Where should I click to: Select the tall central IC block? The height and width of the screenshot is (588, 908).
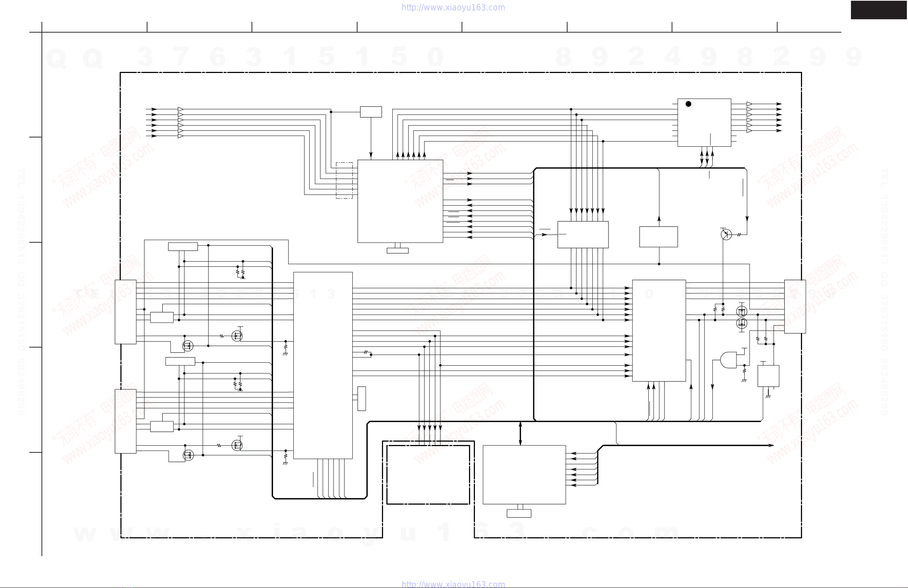coord(323,365)
